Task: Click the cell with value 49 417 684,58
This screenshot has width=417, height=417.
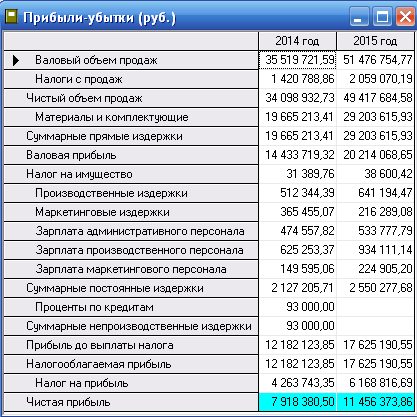Action: 375,98
